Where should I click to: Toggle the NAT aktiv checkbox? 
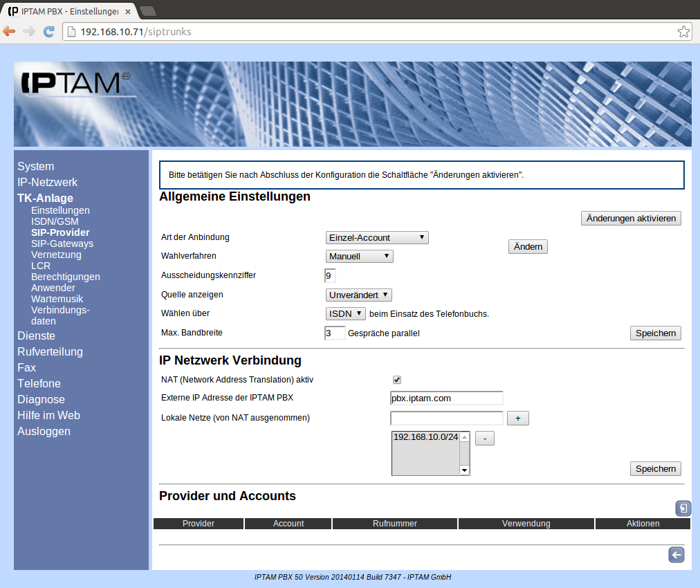(397, 380)
